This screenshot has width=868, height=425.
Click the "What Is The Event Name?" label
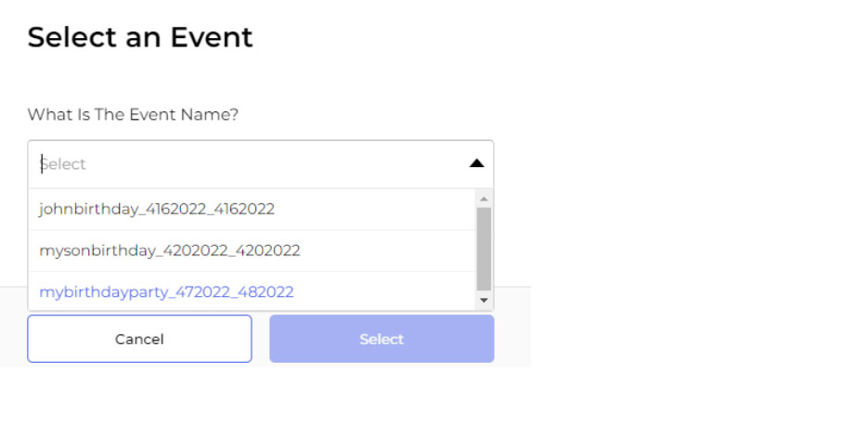(x=134, y=114)
